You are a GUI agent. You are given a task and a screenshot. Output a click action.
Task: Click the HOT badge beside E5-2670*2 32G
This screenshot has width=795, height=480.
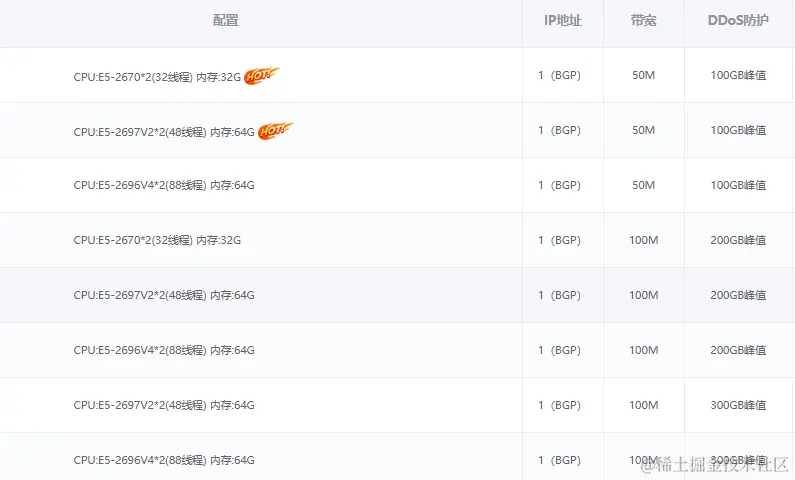point(261,76)
